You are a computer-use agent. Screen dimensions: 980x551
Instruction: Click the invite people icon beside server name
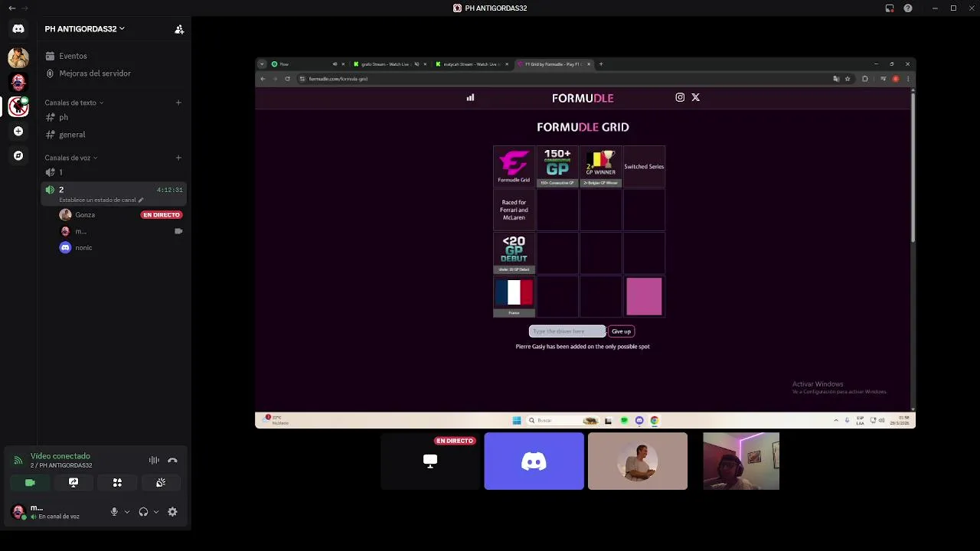(x=179, y=29)
